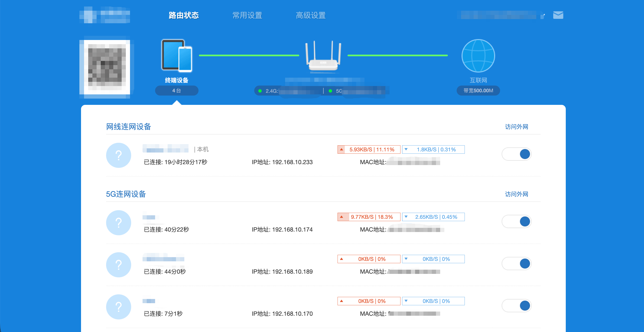
Task: Select connected time 19小时28分17秒
Action: [186, 162]
